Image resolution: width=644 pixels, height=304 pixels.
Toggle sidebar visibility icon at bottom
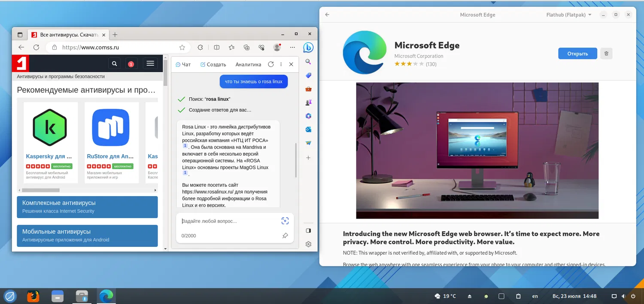[308, 231]
